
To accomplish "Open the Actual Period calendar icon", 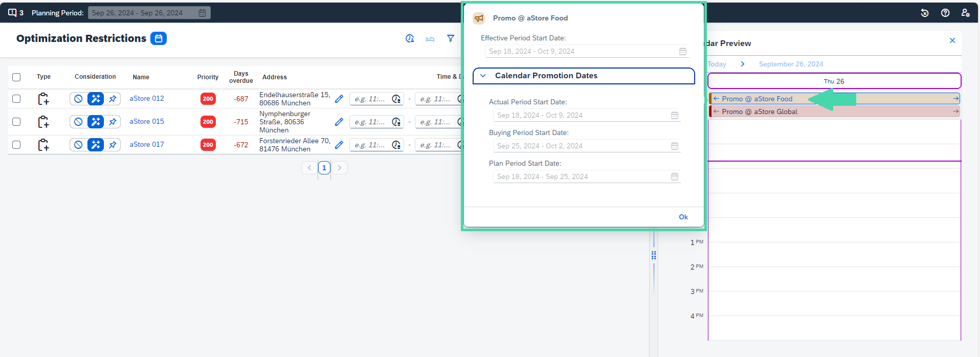I will click(x=675, y=115).
